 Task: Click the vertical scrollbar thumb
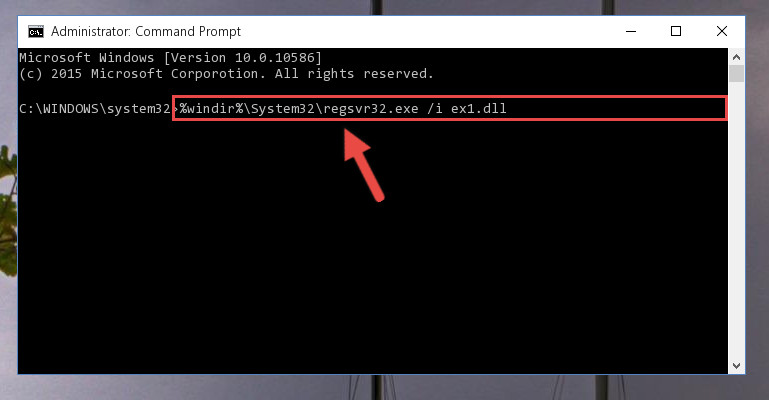pyautogui.click(x=736, y=74)
